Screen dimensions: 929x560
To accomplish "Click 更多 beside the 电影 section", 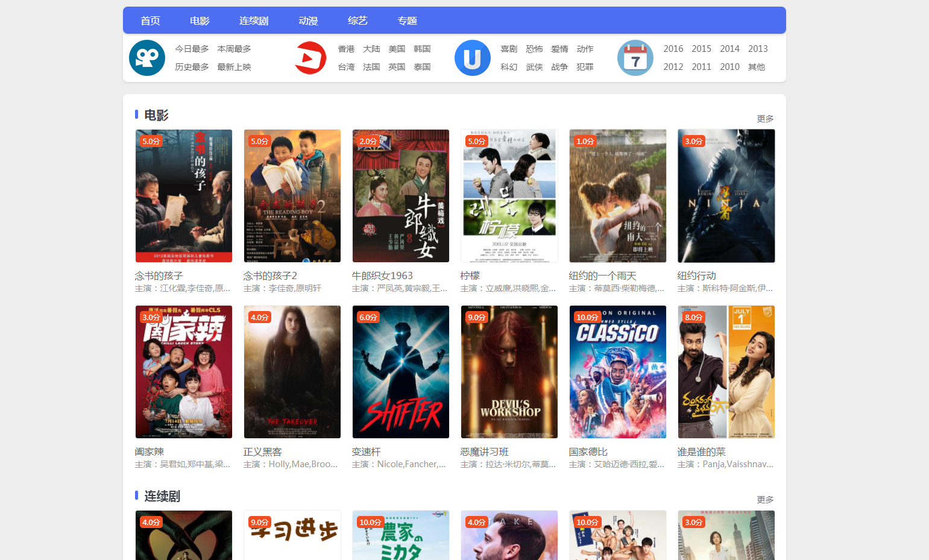I will point(765,119).
